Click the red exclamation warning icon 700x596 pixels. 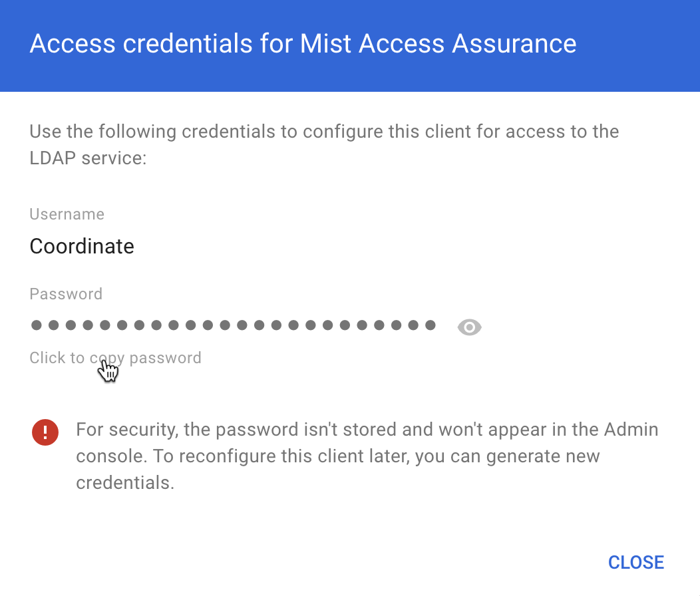[45, 433]
